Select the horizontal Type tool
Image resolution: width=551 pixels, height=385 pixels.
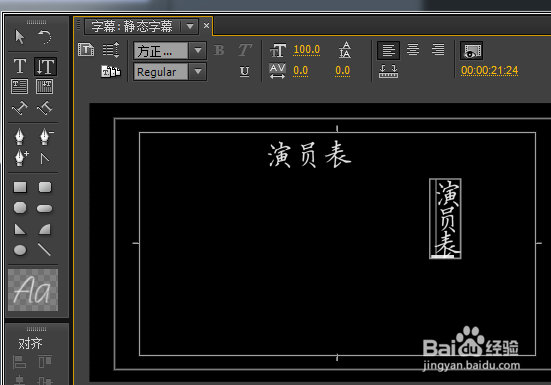click(x=20, y=66)
